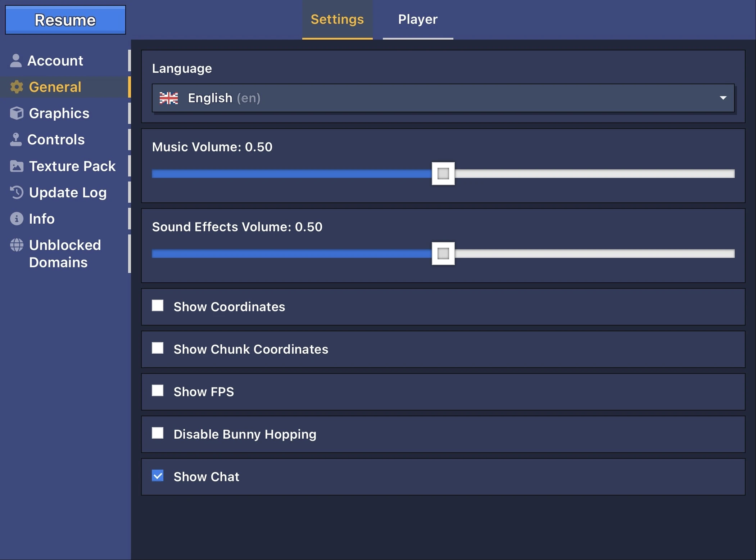Click the Unblocked Domains globe icon
Viewport: 756px width, 560px height.
tap(17, 245)
